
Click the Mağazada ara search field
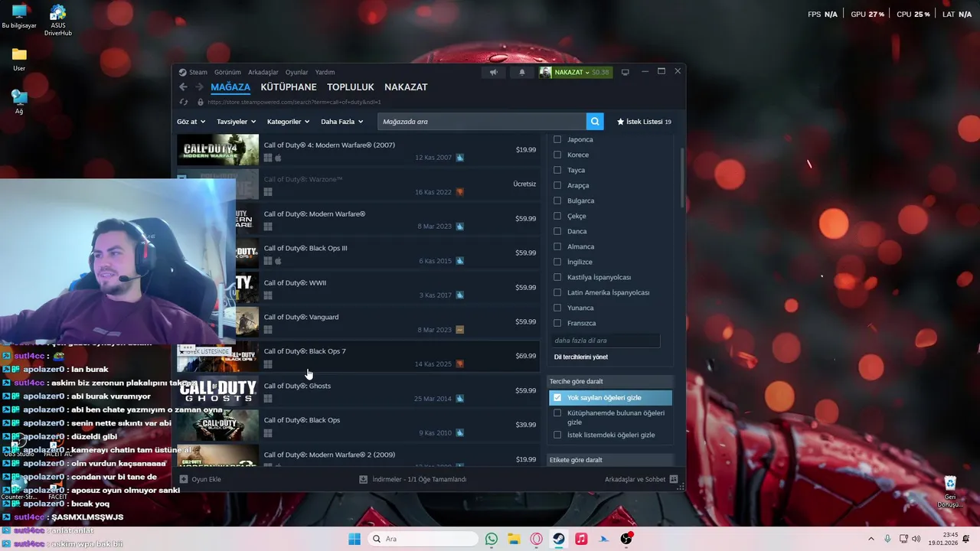click(482, 122)
